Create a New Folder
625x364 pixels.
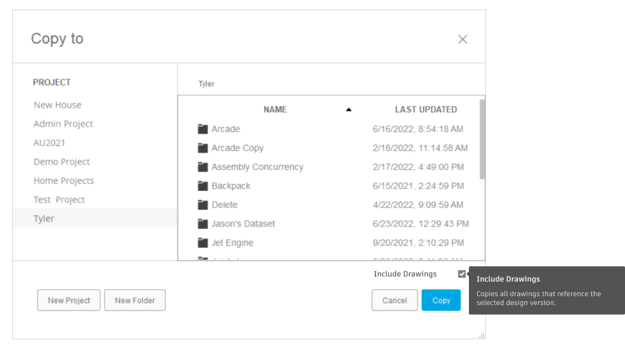(135, 301)
